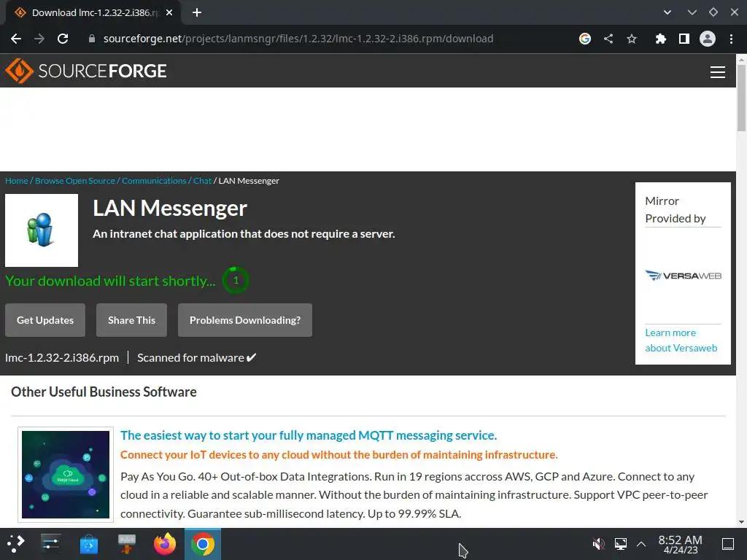The height and width of the screenshot is (560, 747).
Task: Click the share page icon
Action: pyautogui.click(x=608, y=39)
